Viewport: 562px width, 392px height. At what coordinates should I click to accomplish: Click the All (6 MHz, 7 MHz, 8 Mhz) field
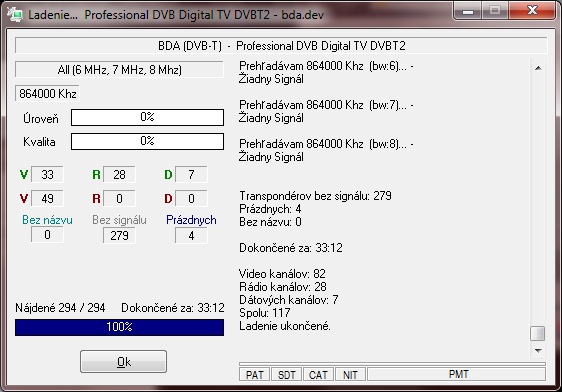(119, 70)
